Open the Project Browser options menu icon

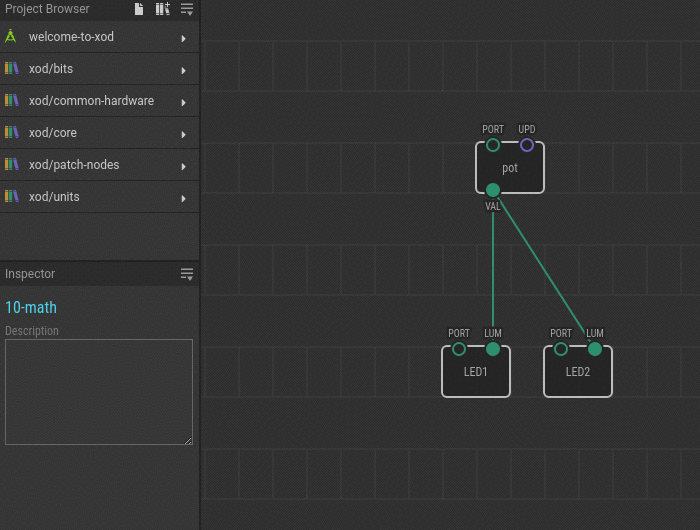tap(187, 9)
